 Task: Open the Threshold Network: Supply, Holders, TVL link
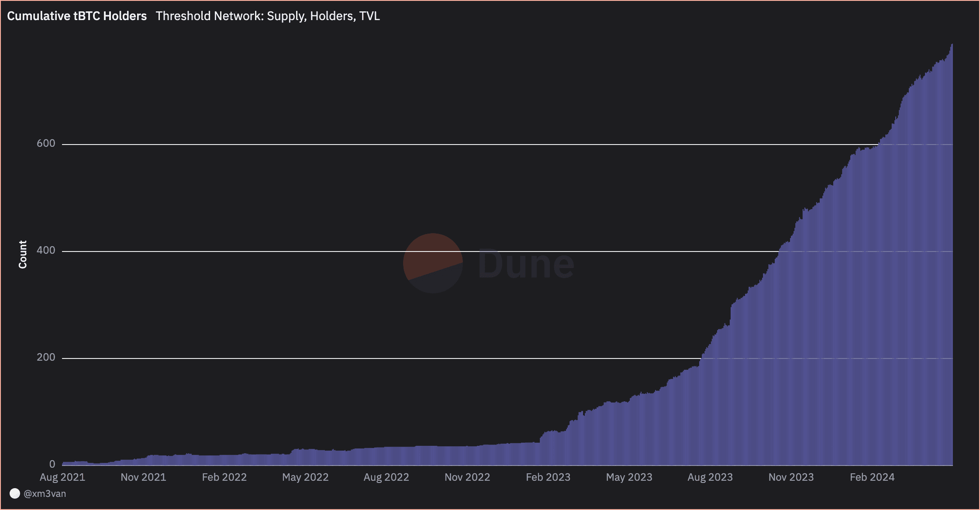click(267, 16)
